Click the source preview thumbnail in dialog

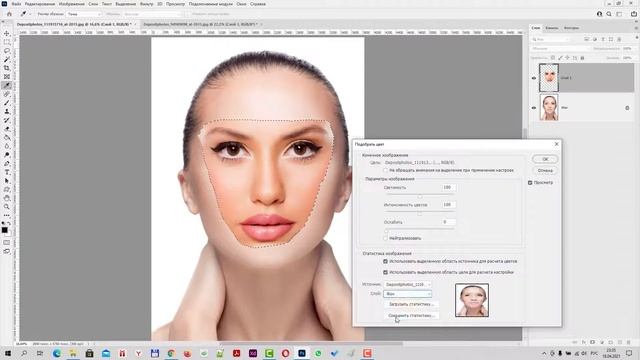tap(472, 300)
